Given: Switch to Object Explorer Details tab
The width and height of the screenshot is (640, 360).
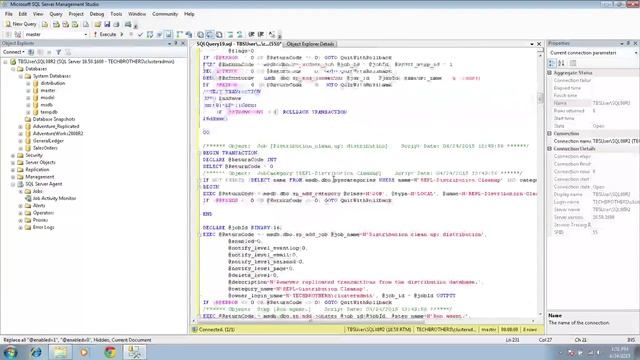Looking at the screenshot, I should 310,44.
